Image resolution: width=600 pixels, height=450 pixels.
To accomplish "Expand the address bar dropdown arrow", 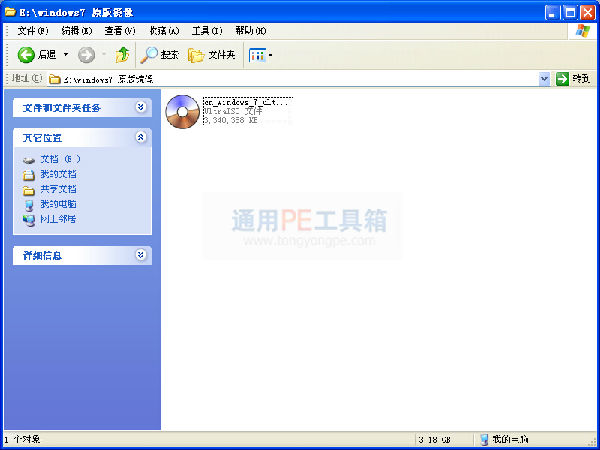I will (544, 79).
